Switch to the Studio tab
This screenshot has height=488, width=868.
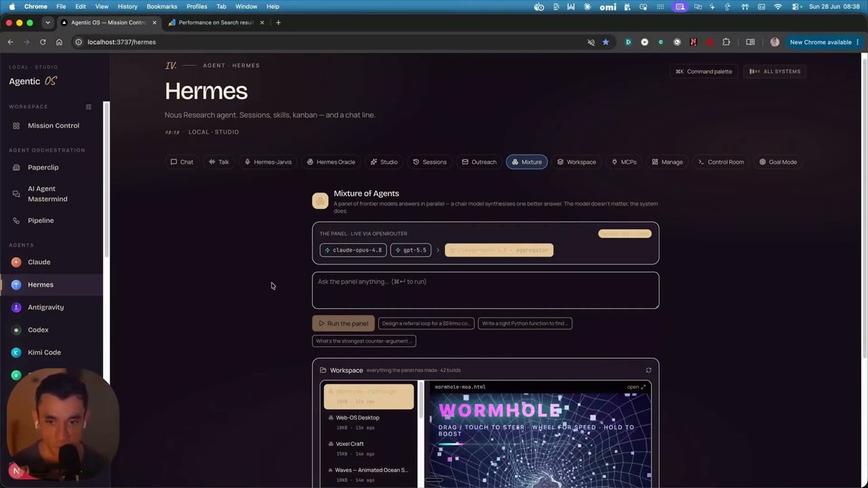(x=384, y=162)
